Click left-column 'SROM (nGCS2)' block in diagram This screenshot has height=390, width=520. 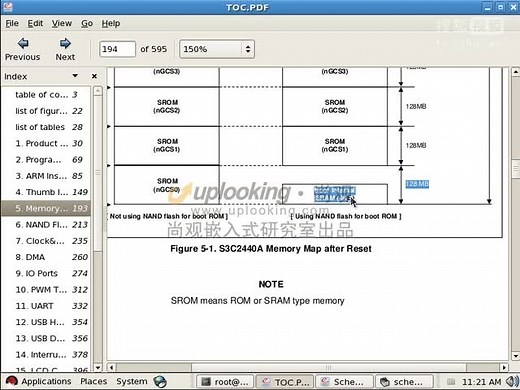point(167,106)
